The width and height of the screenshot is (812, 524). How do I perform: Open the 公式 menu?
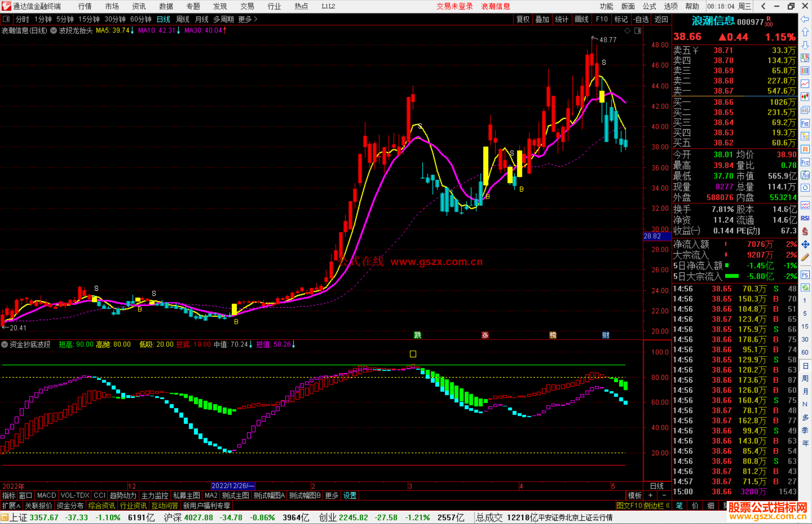tap(649, 6)
